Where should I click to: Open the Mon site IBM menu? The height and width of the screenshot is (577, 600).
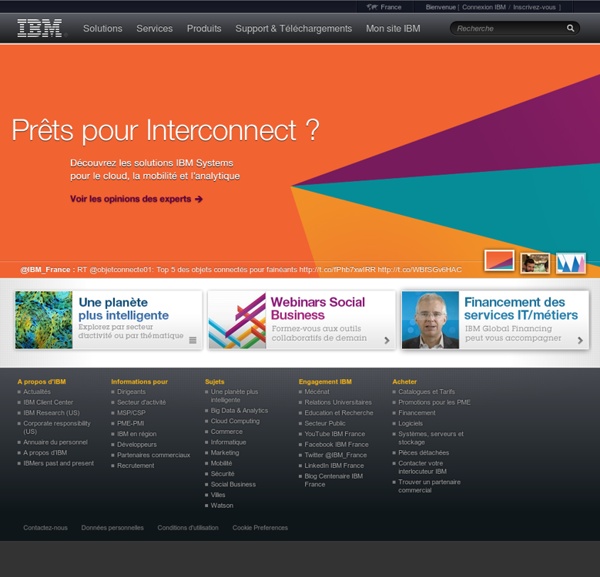click(393, 29)
